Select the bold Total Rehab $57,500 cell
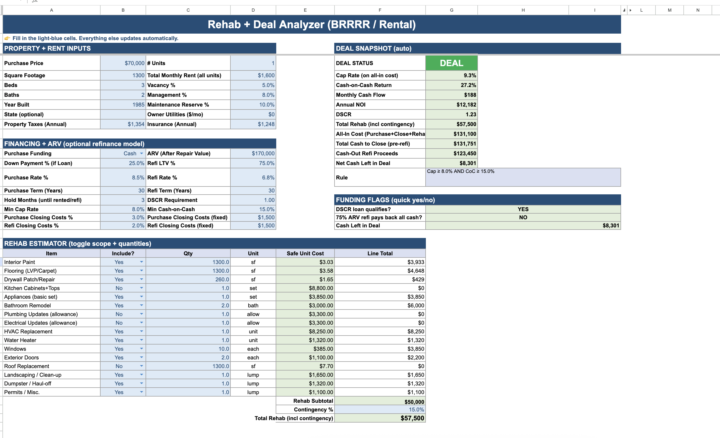The height and width of the screenshot is (438, 720). click(x=380, y=418)
